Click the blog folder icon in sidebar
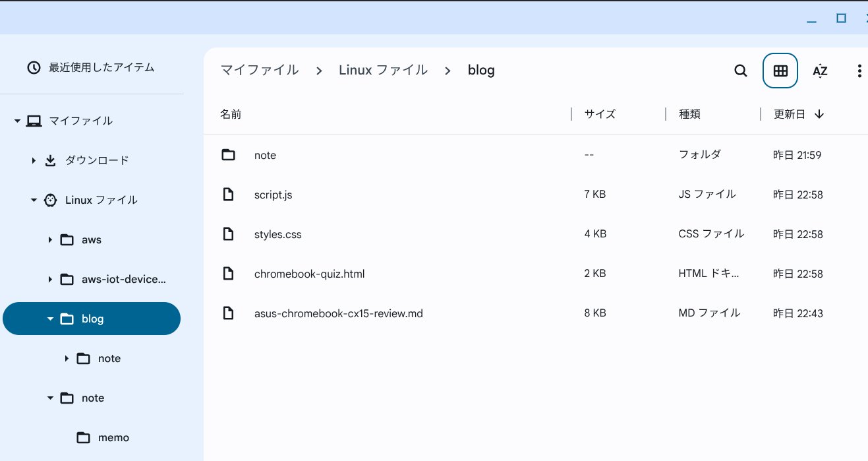The image size is (868, 461). (x=67, y=319)
